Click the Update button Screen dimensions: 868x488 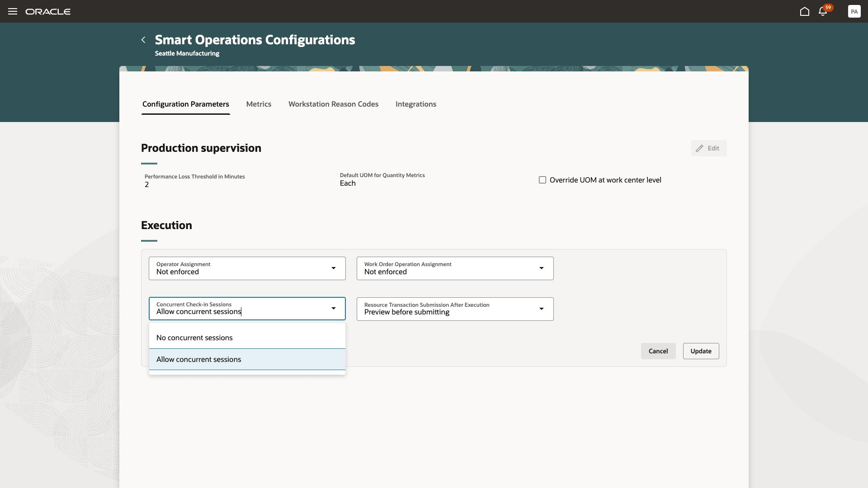[701, 351]
